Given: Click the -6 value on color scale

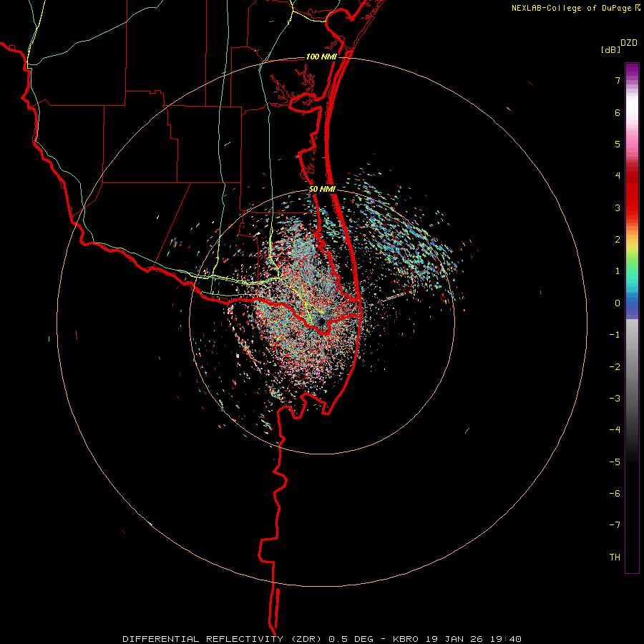Looking at the screenshot, I should click(x=615, y=494).
